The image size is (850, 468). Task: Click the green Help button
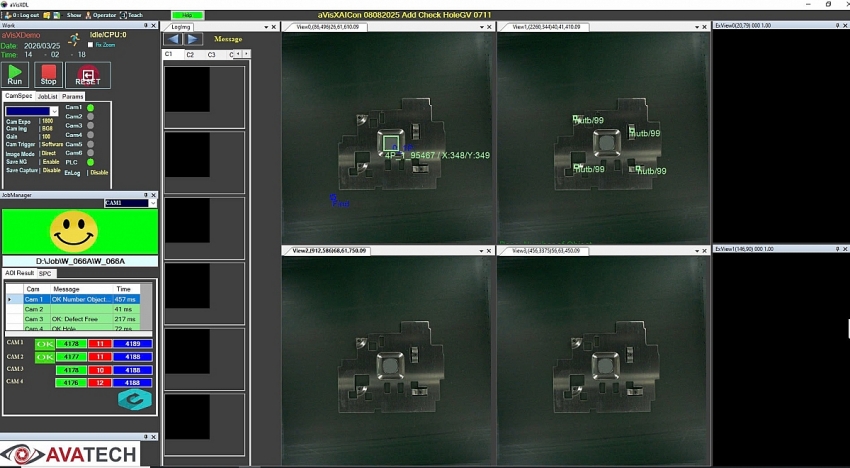[x=185, y=16]
